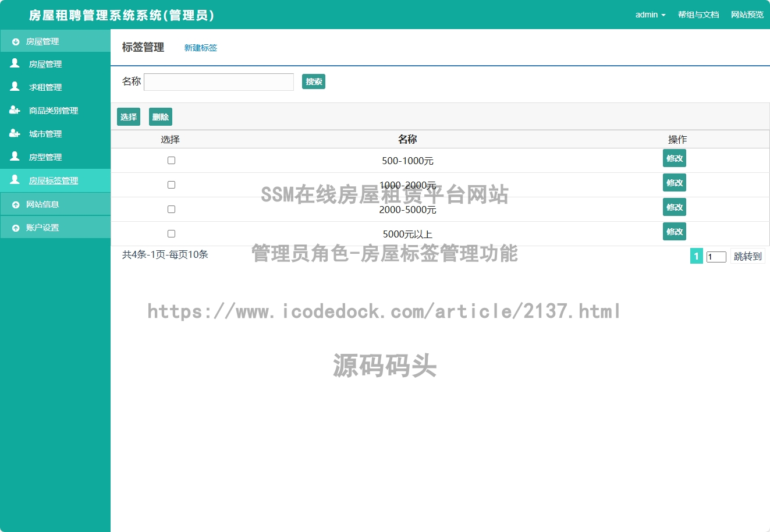The image size is (770, 532).
Task: Open 房屋管理 submenu item with user icon
Action: pyautogui.click(x=55, y=64)
